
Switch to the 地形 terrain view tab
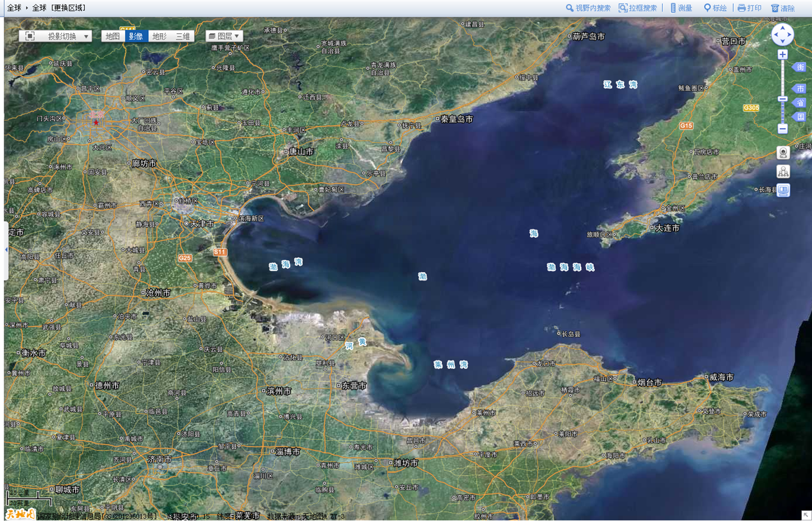[x=160, y=36]
